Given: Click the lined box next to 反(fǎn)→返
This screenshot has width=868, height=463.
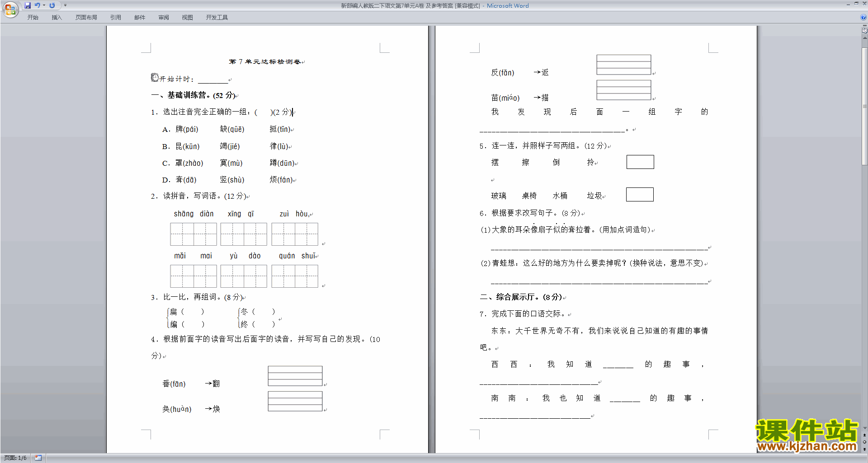Looking at the screenshot, I should pos(624,65).
